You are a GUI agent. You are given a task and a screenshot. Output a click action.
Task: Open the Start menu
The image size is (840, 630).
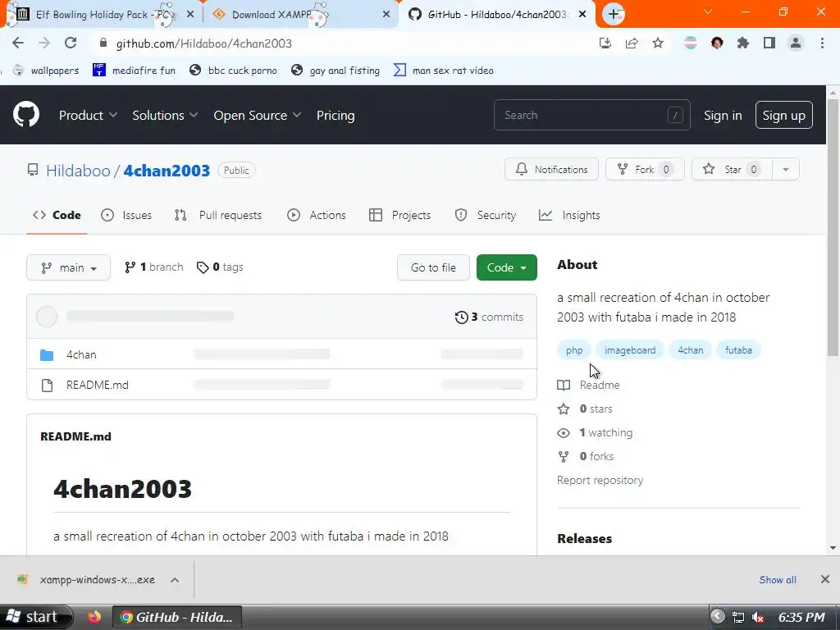pyautogui.click(x=34, y=617)
